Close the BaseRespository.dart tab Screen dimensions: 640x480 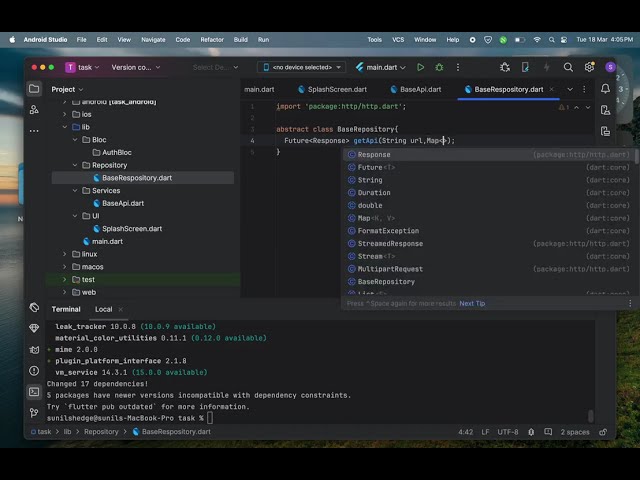(x=551, y=89)
